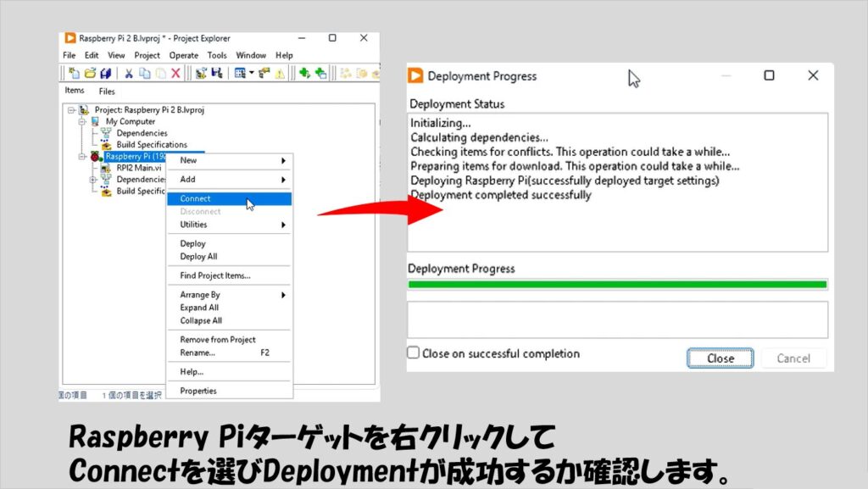Collapse the Raspberry Pi target node
The image size is (868, 489).
(82, 157)
